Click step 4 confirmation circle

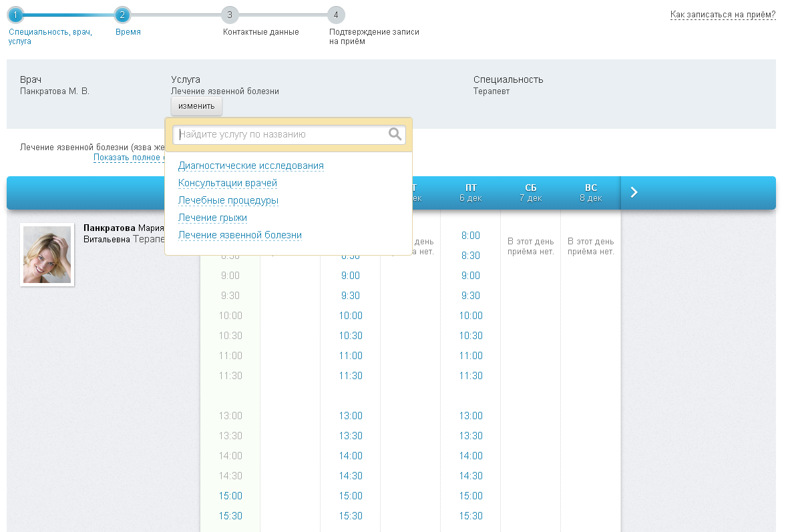(x=336, y=15)
